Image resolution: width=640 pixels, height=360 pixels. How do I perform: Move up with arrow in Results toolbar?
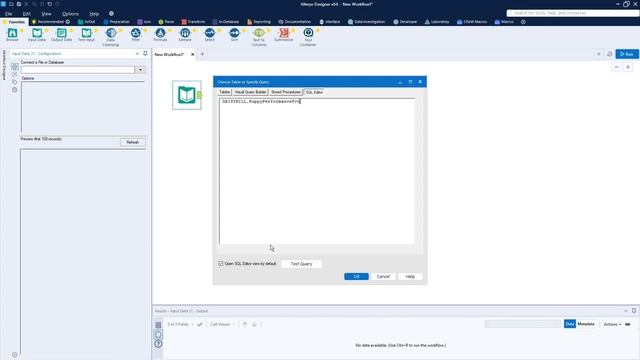pyautogui.click(x=245, y=324)
